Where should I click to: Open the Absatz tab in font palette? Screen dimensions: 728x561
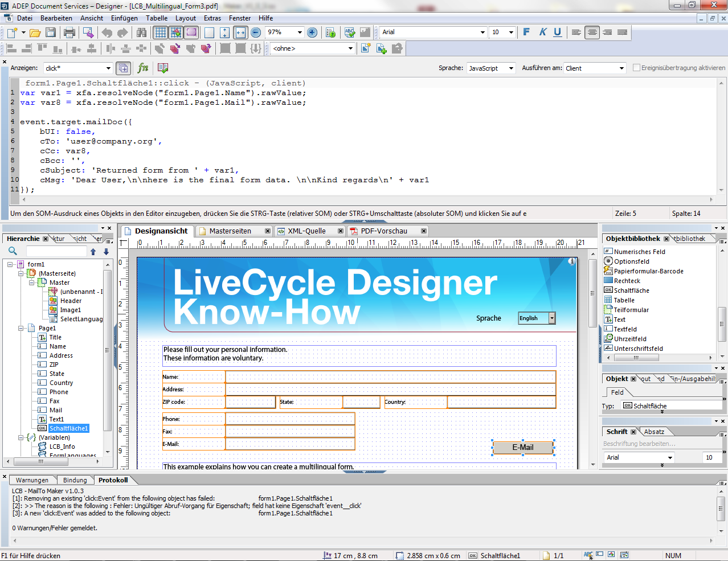[x=654, y=432]
